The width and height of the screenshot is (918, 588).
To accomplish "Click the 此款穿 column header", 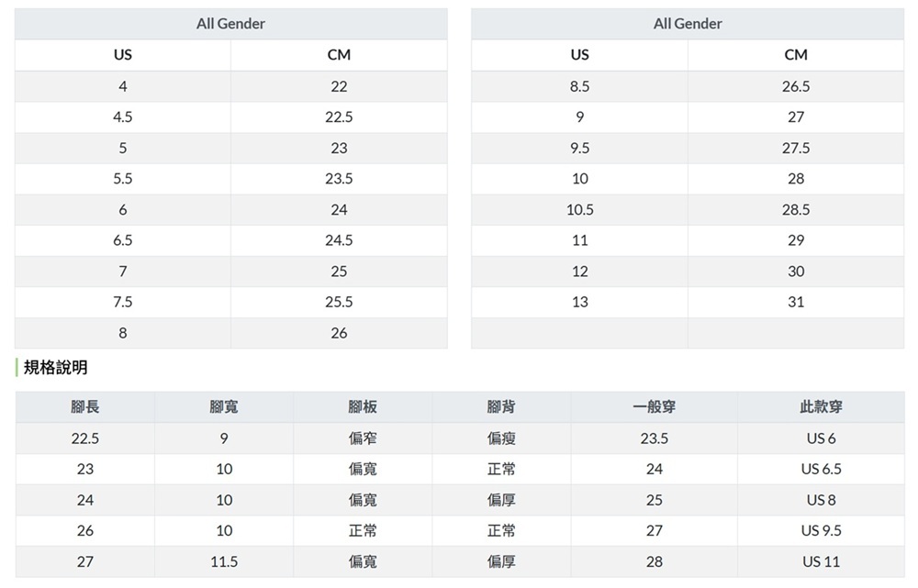I will click(x=821, y=407).
